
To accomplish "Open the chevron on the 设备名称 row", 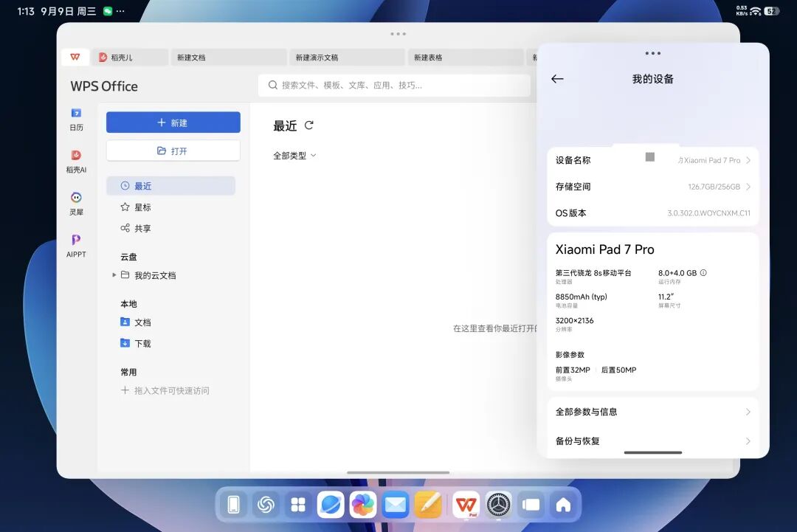I will 748,160.
